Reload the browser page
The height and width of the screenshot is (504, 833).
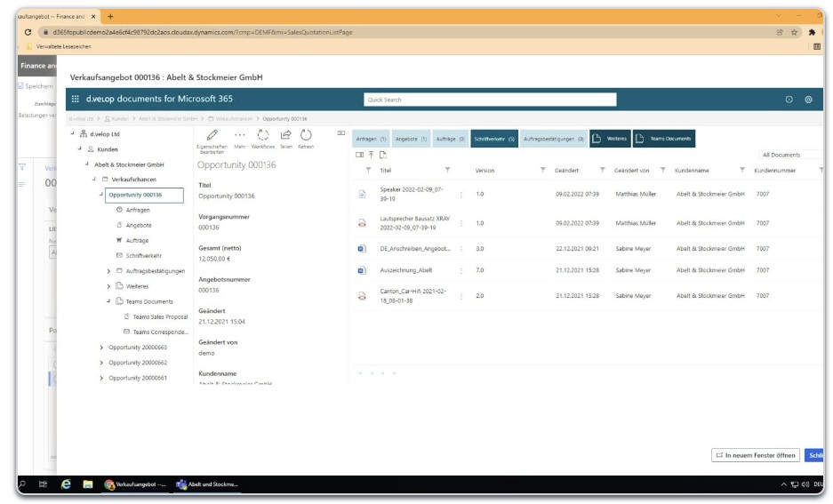click(28, 32)
